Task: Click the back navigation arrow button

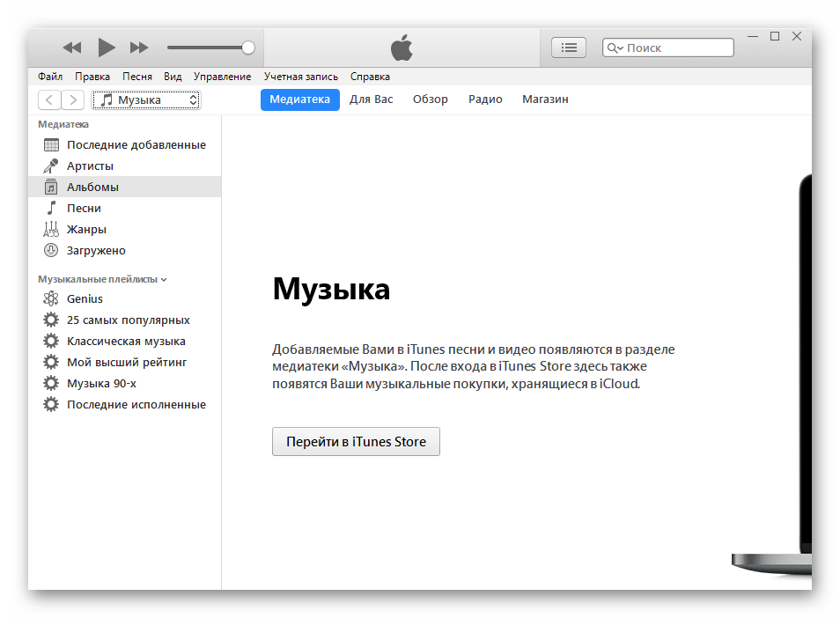Action: (x=50, y=100)
